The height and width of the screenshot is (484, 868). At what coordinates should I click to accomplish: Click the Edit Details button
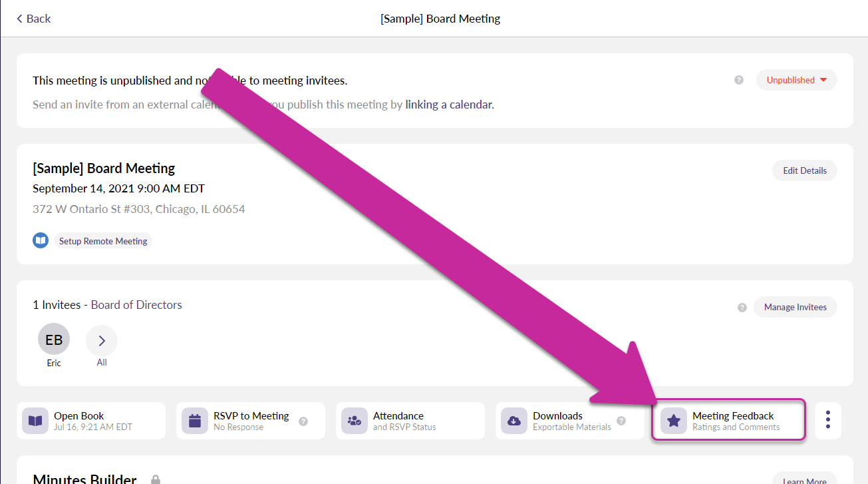click(804, 170)
